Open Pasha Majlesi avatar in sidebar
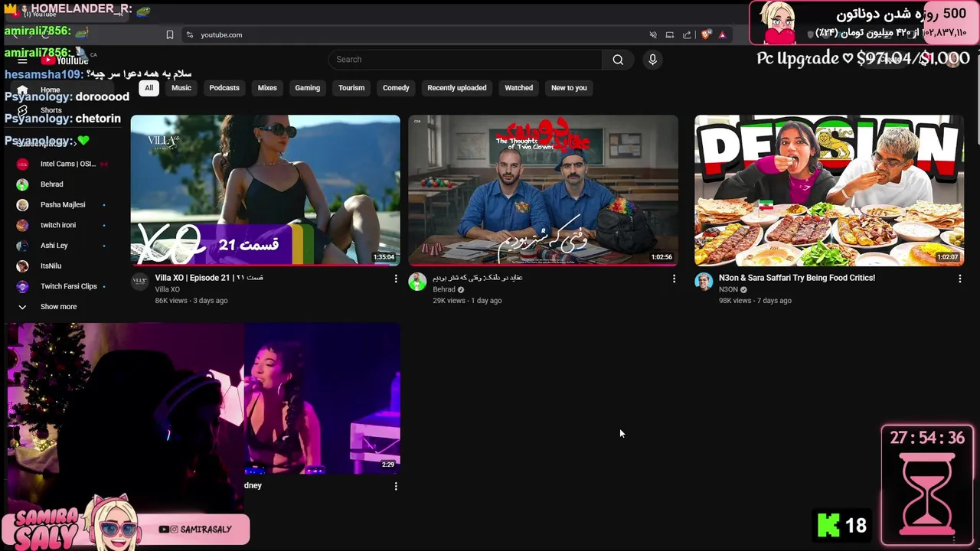 coord(22,205)
